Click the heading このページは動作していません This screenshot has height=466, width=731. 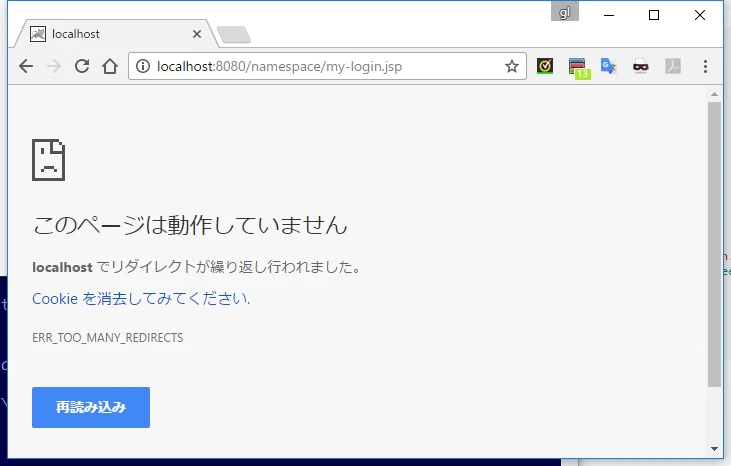tap(190, 226)
